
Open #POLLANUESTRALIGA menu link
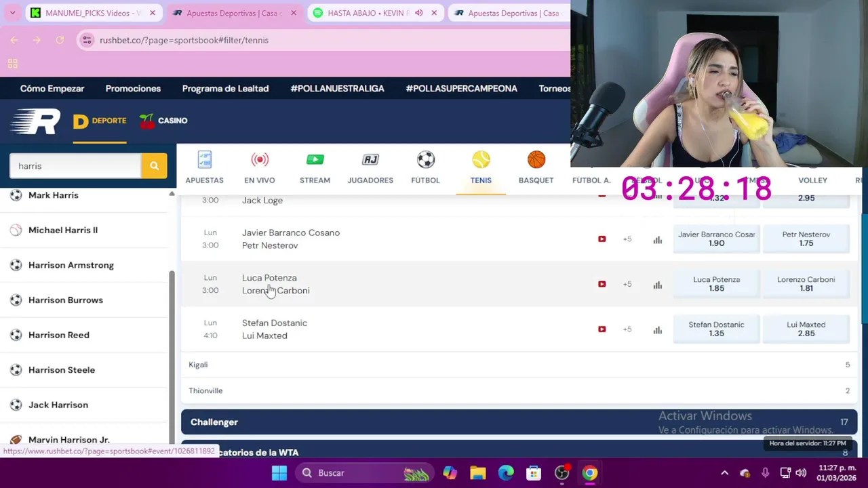click(x=337, y=89)
